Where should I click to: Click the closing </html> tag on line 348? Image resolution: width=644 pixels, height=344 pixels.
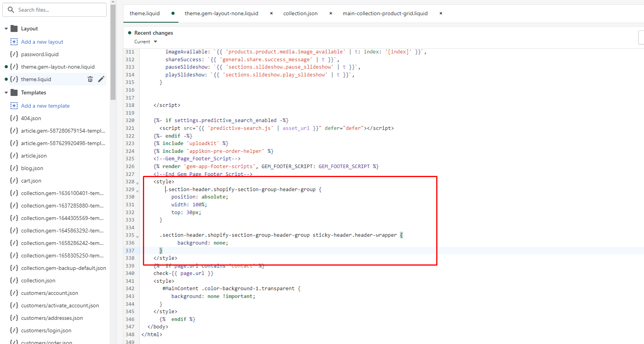point(152,334)
